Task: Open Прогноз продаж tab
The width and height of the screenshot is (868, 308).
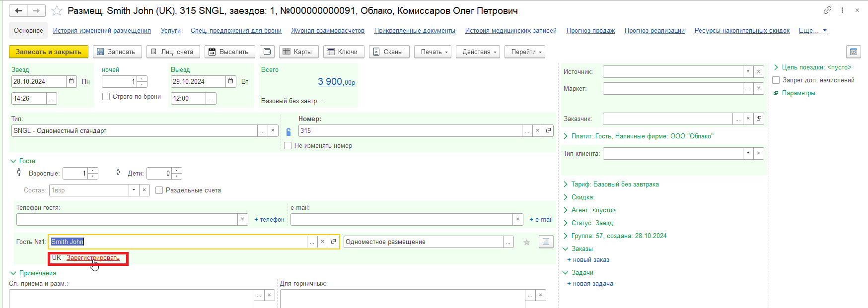Action: (590, 30)
